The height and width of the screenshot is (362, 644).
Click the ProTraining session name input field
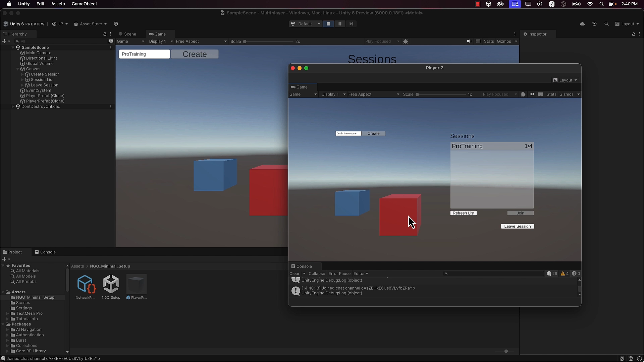coord(144,54)
